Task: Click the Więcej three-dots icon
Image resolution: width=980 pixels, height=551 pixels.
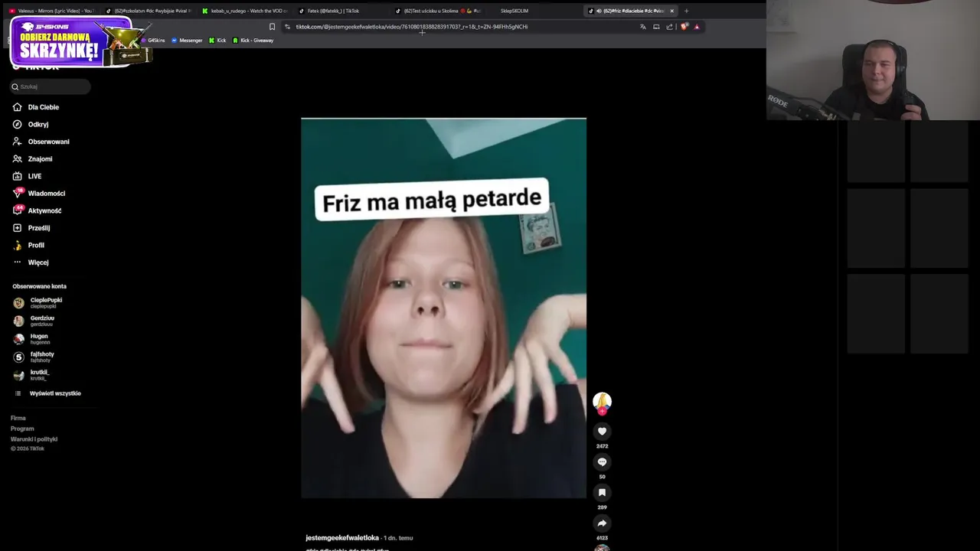Action: [x=17, y=262]
